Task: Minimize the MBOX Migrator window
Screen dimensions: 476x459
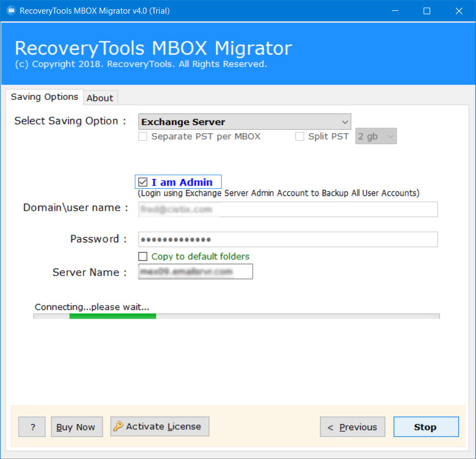Action: tap(395, 11)
